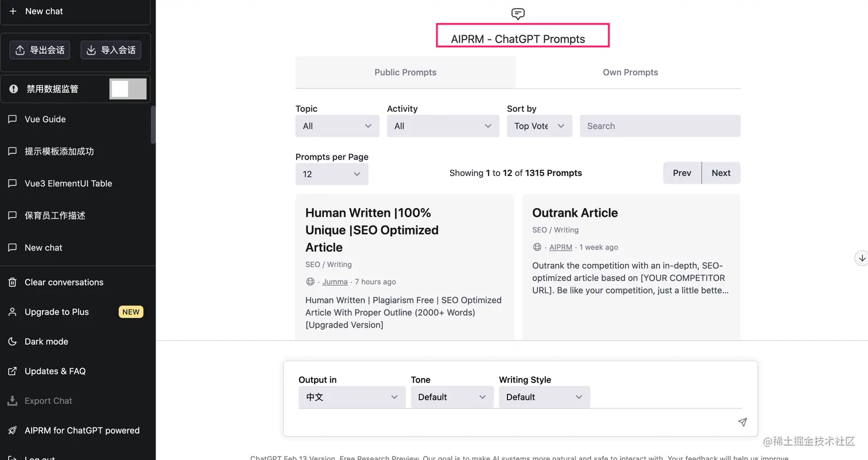Click the 导出会话 button

[x=40, y=50]
